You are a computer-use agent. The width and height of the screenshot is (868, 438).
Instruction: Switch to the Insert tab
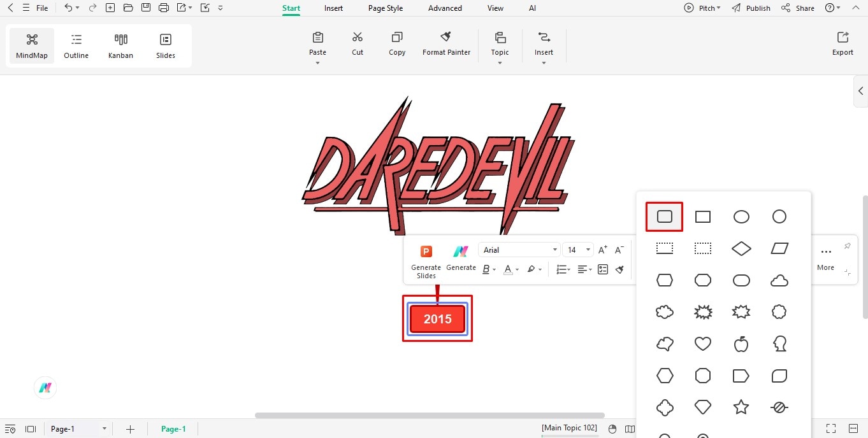pyautogui.click(x=333, y=8)
